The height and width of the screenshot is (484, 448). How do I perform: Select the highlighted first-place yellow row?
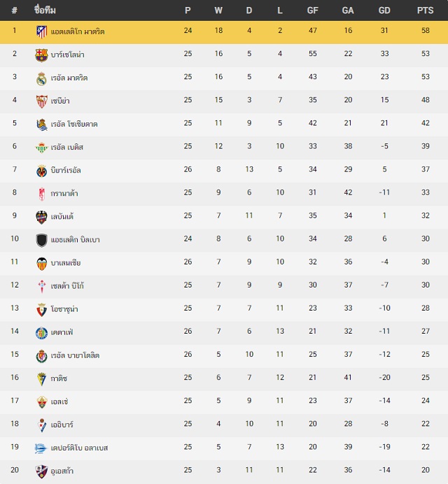tap(224, 32)
